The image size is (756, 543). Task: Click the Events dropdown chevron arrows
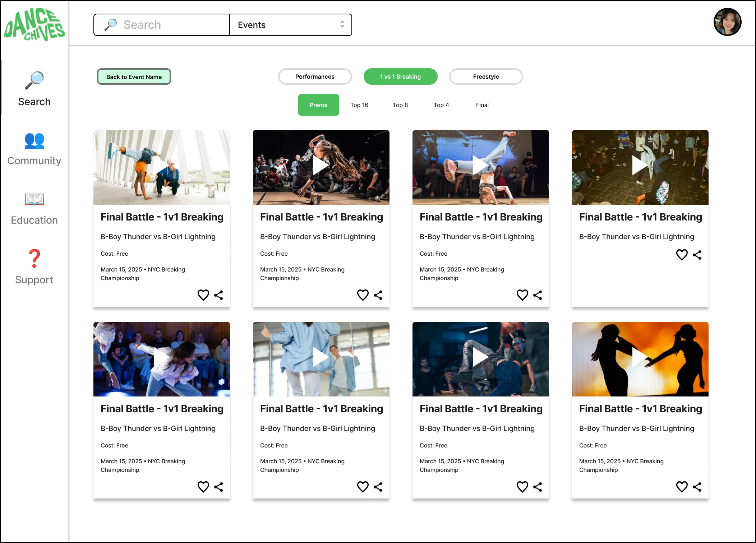(342, 24)
